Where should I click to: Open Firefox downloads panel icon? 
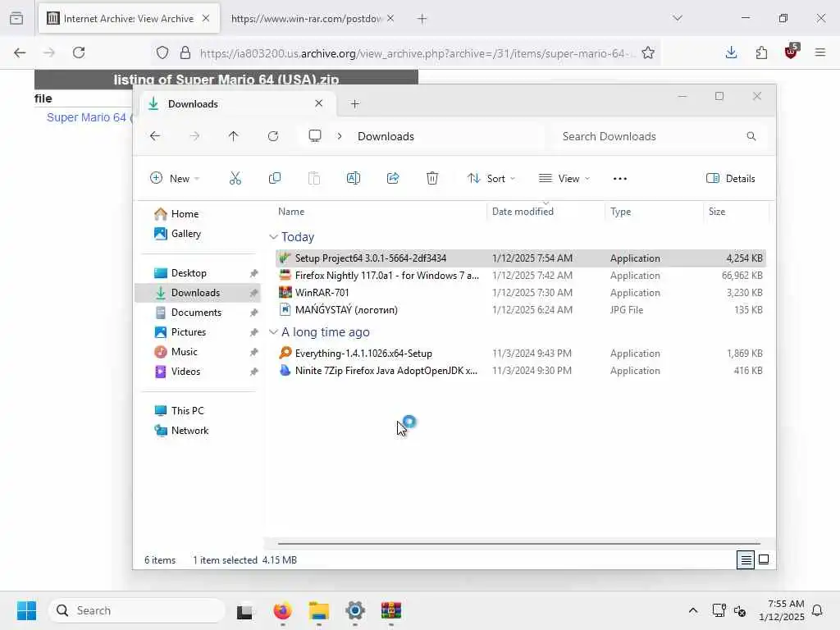(731, 52)
